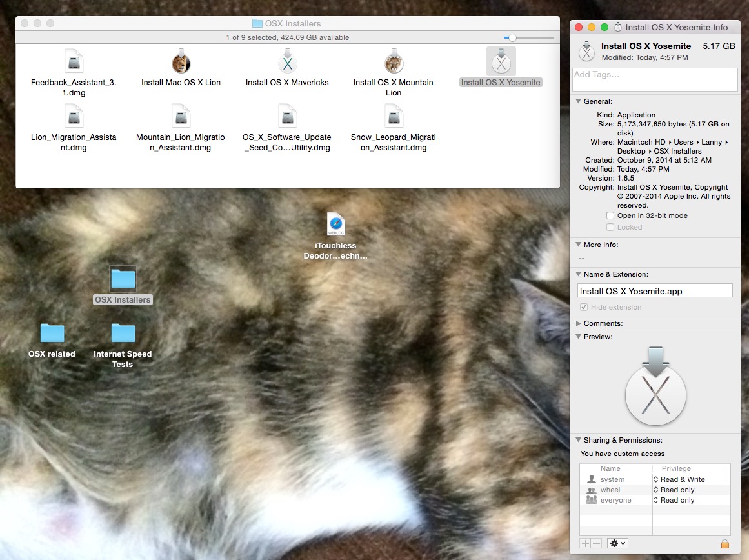Select Lion_Migration_Assistant.dmg file icon
Image resolution: width=749 pixels, height=560 pixels.
click(74, 116)
